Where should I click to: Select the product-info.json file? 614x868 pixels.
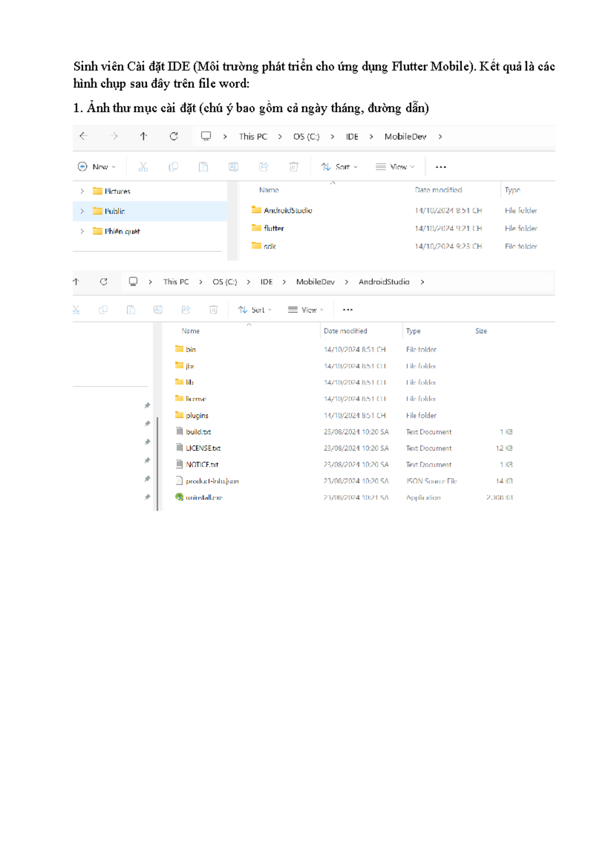[212, 481]
